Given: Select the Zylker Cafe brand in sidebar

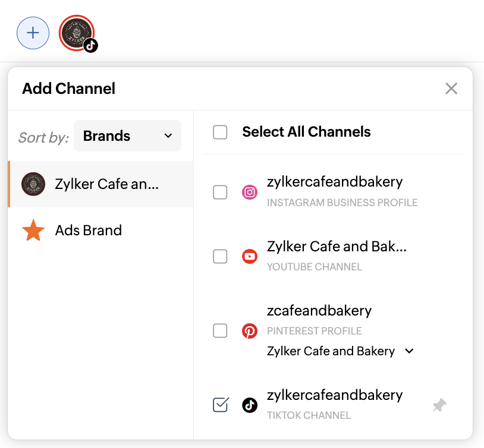Looking at the screenshot, I should [106, 184].
